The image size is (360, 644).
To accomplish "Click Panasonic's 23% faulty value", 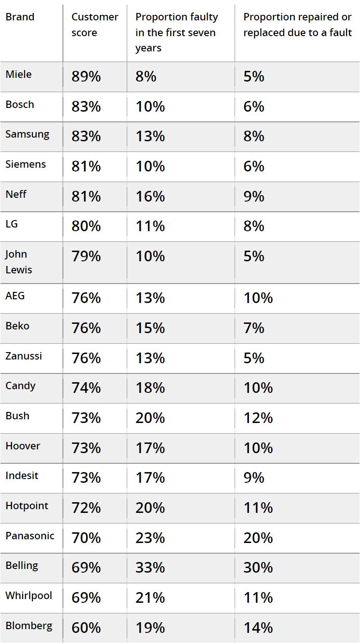I will pos(150,538).
